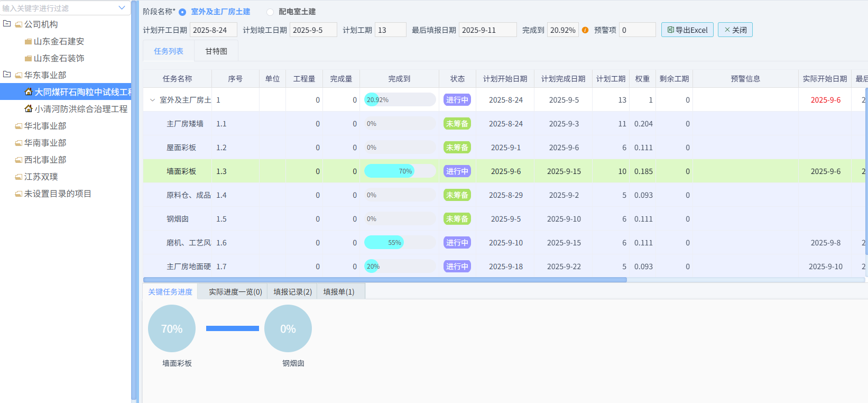The height and width of the screenshot is (403, 868).
Task: Click the 预警项 value field
Action: pos(638,30)
